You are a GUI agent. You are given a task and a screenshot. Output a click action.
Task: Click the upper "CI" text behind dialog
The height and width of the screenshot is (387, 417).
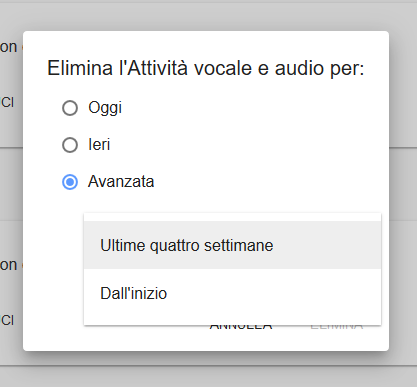click(7, 102)
